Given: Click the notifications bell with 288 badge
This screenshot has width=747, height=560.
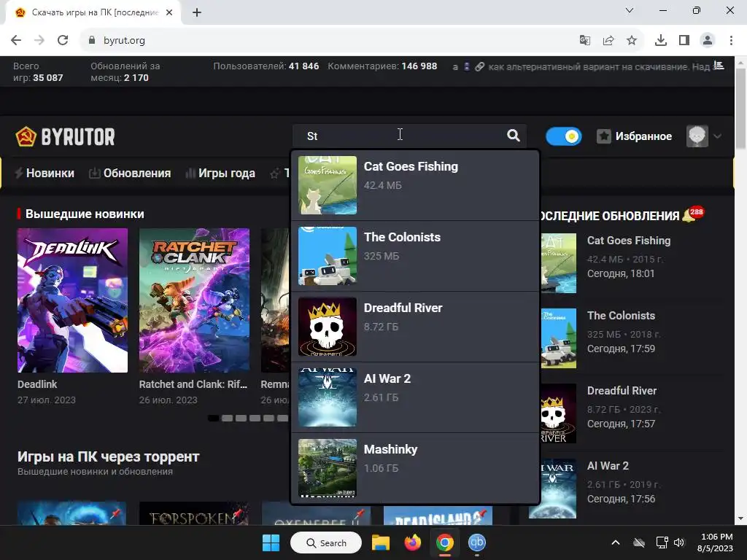Looking at the screenshot, I should tap(692, 214).
